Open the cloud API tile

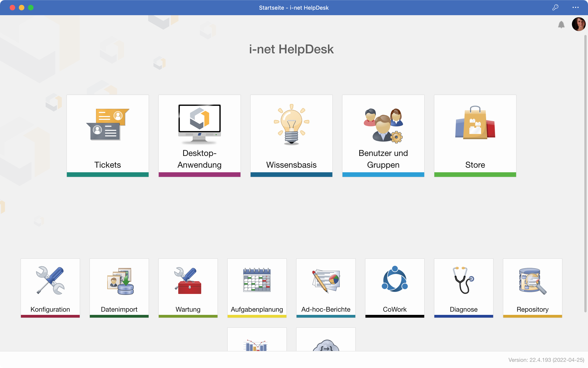point(326,339)
